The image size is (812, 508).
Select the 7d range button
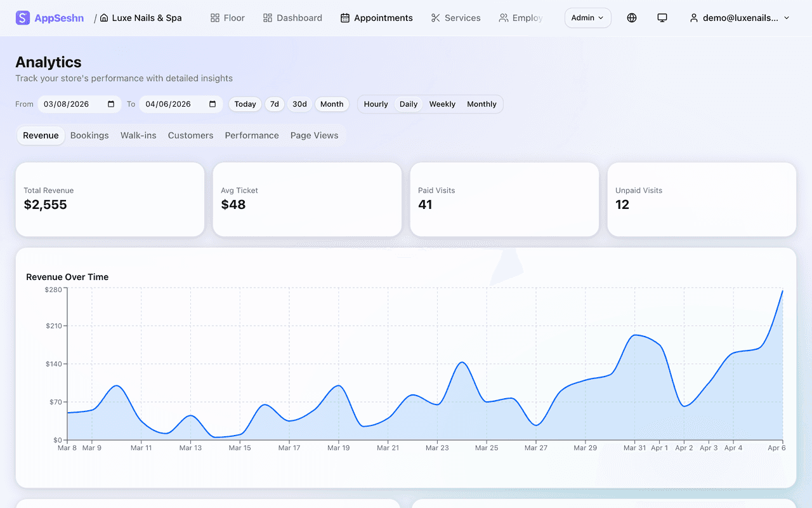click(x=275, y=104)
